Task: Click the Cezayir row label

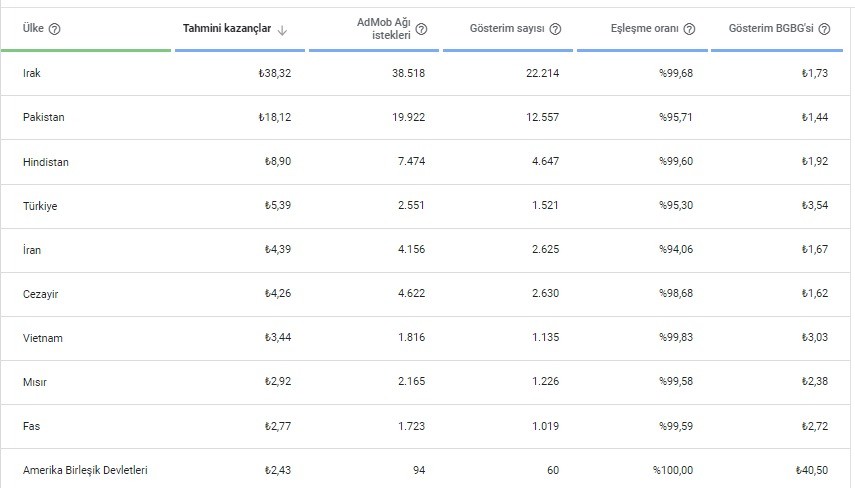Action: tap(40, 294)
